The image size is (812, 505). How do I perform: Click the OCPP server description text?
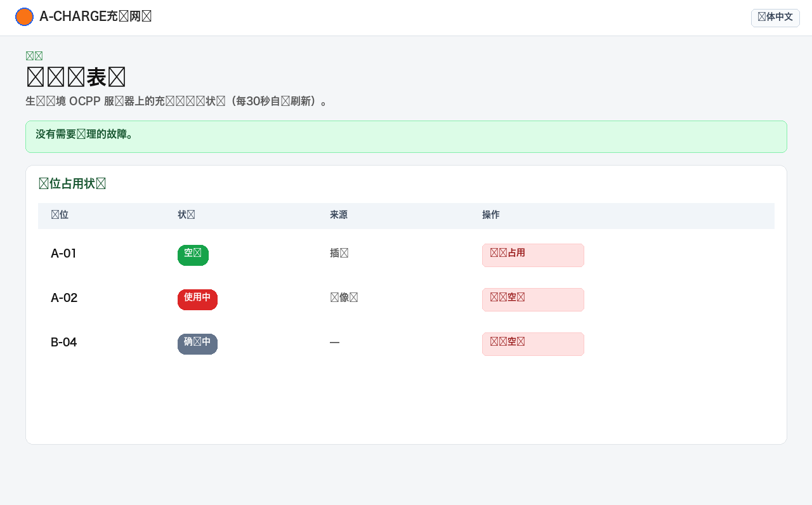click(176, 102)
